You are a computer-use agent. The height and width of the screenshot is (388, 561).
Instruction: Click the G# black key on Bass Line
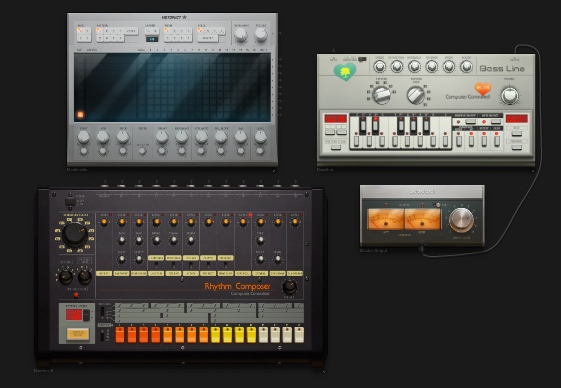[414, 126]
